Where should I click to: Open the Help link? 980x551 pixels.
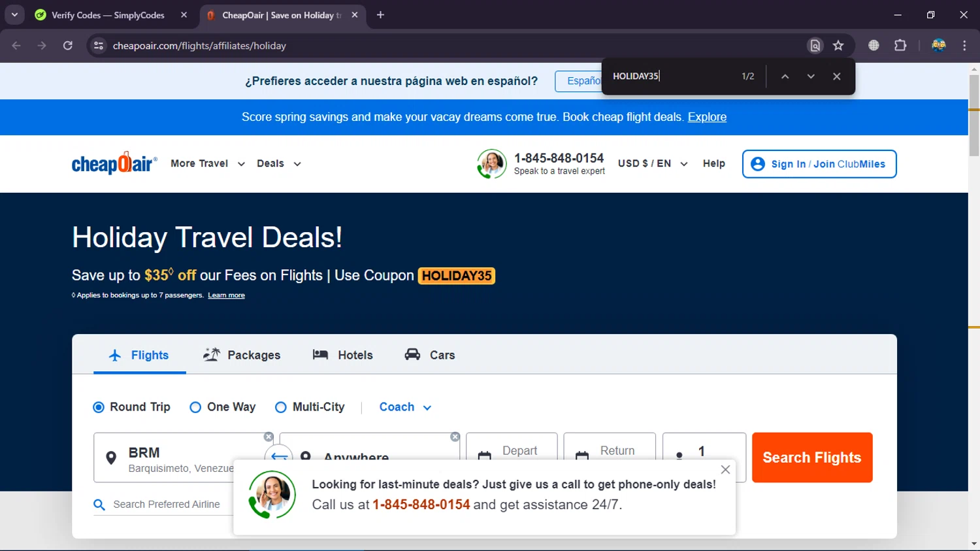click(x=713, y=163)
